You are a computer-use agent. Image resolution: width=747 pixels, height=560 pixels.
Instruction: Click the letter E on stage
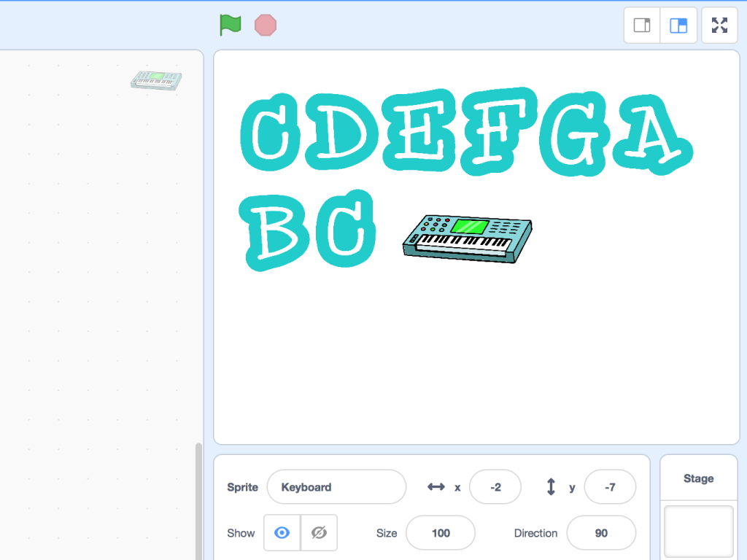[x=419, y=130]
